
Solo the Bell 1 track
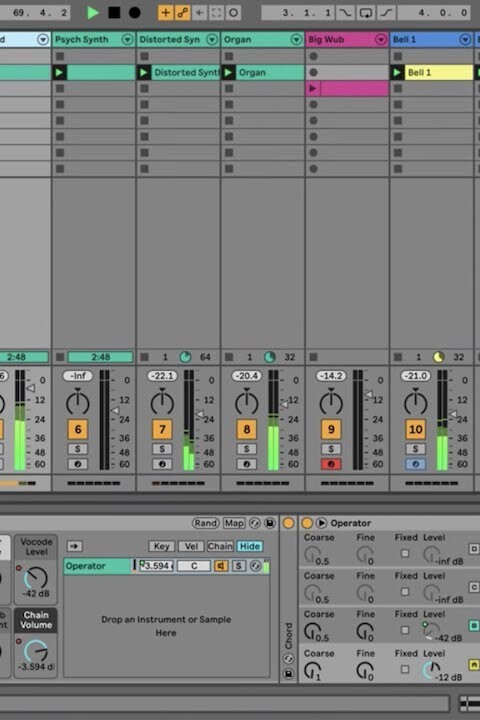416,449
